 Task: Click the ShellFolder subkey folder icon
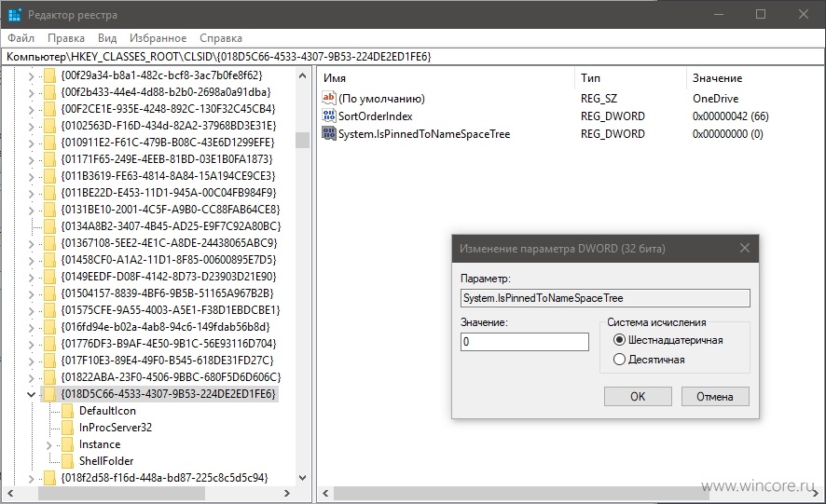coord(68,461)
